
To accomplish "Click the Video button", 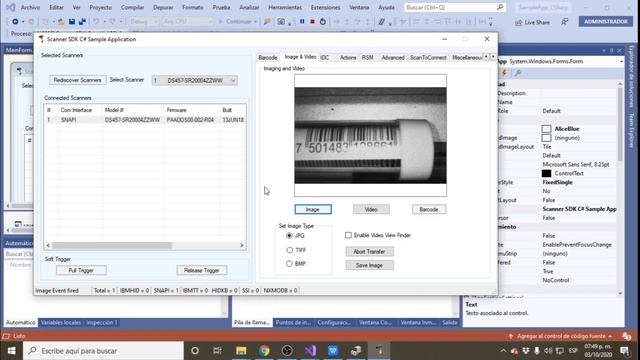I will point(371,209).
